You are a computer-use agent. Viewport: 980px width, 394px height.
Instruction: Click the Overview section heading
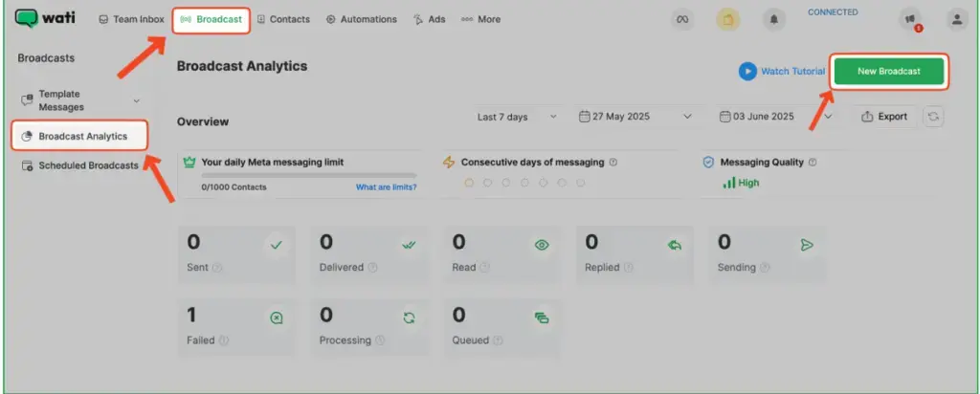coord(203,121)
